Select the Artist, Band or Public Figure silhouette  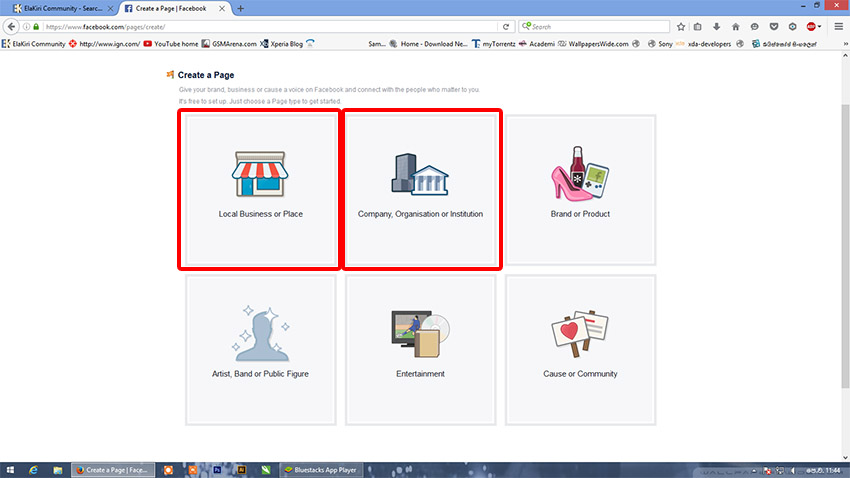[261, 333]
